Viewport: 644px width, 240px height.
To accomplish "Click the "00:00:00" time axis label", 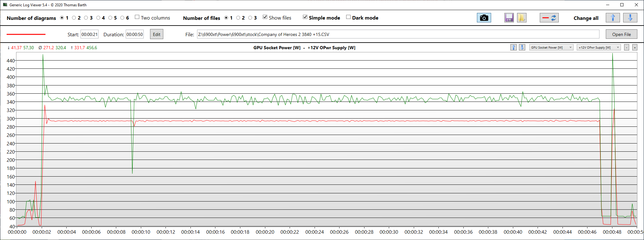I will (17, 232).
